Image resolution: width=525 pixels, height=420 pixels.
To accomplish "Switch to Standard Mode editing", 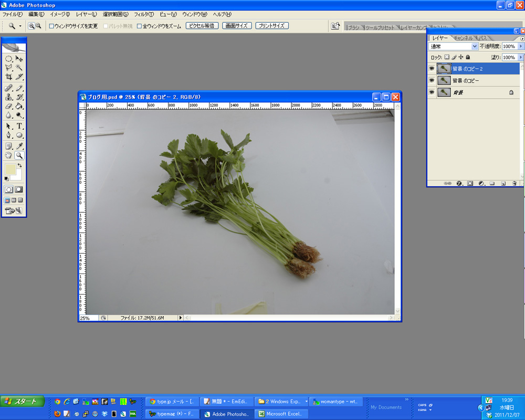I will click(x=9, y=189).
